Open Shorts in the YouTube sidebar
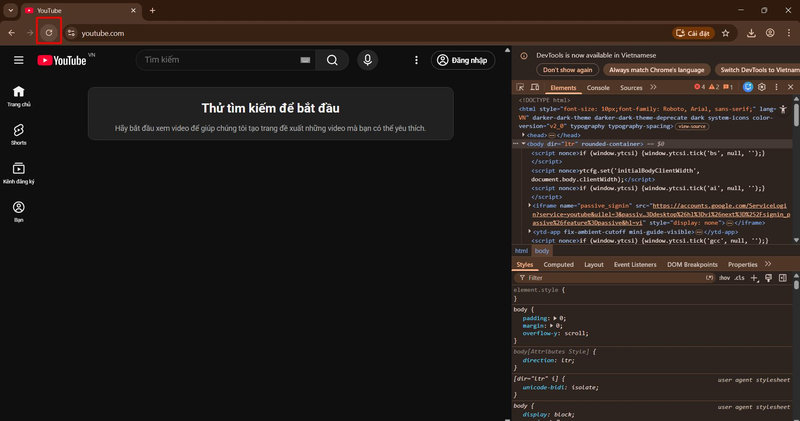 [19, 134]
